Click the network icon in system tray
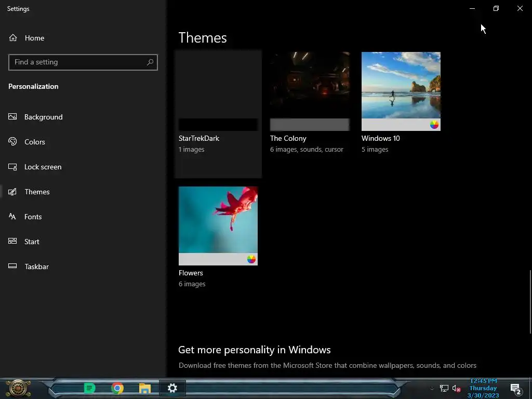This screenshot has width=532, height=399. [x=444, y=388]
